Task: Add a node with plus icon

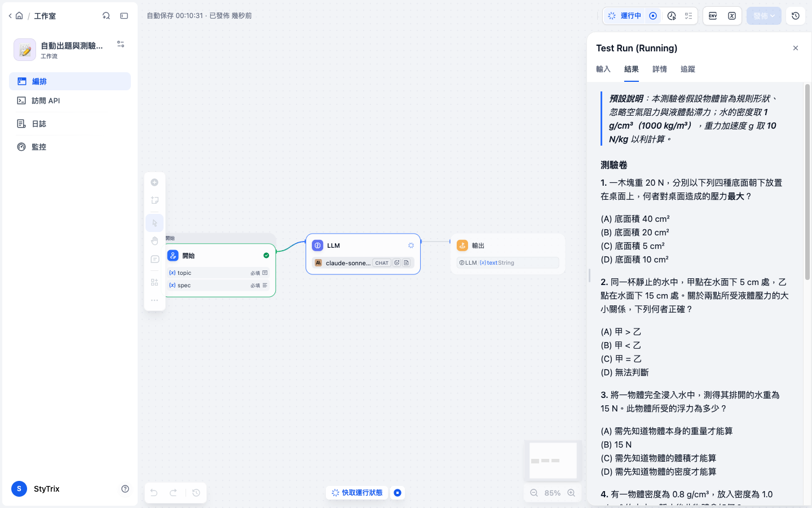Action: pyautogui.click(x=155, y=182)
